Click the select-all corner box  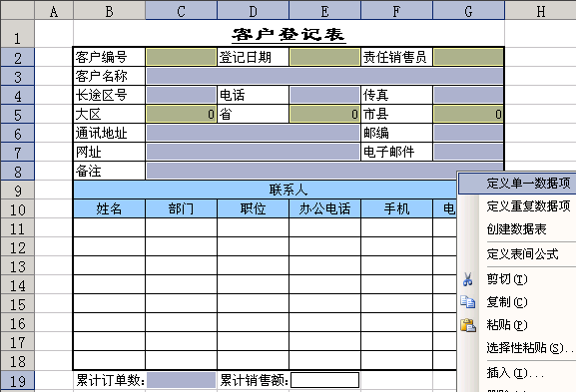[x=17, y=10]
